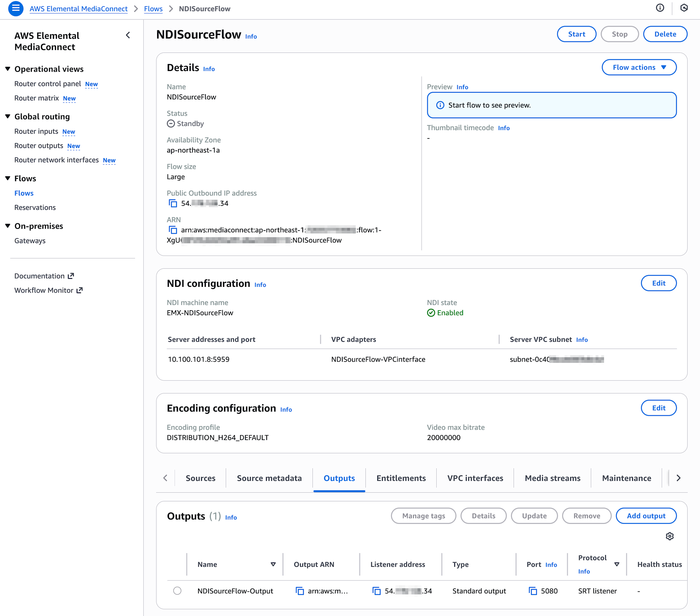Collapse the Operational views section

point(8,69)
